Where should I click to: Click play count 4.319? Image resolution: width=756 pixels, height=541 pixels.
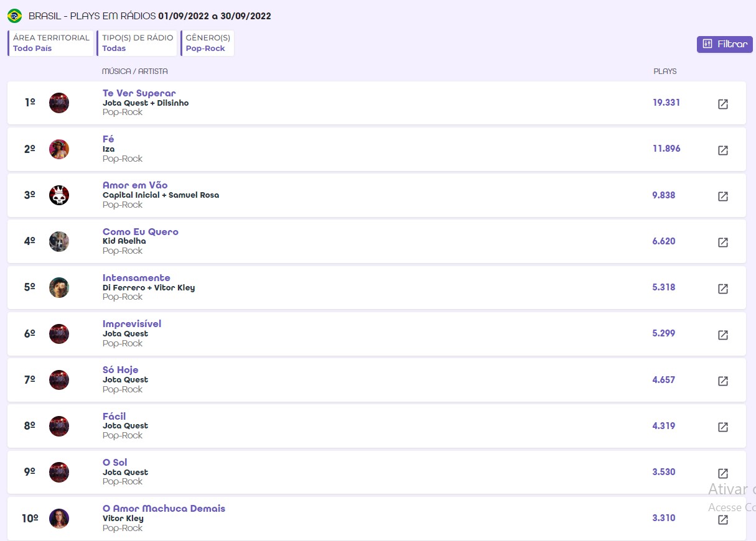click(664, 426)
